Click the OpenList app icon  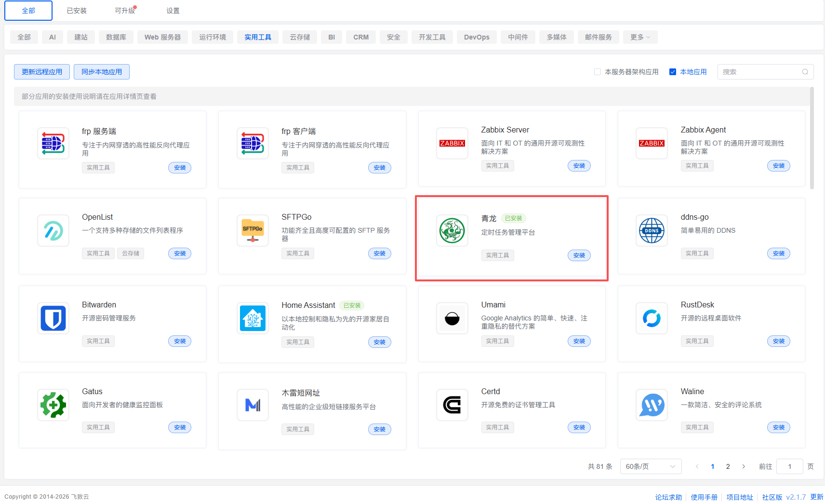53,231
